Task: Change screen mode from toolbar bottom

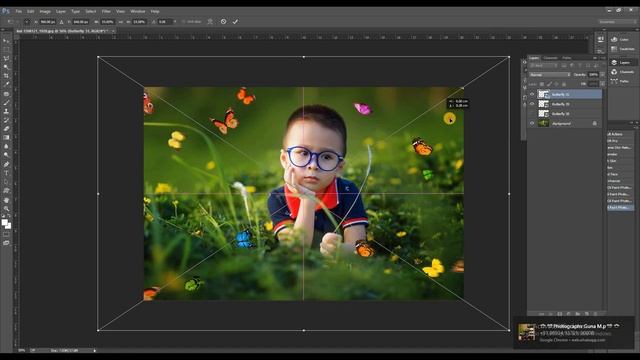Action: (x=6, y=242)
